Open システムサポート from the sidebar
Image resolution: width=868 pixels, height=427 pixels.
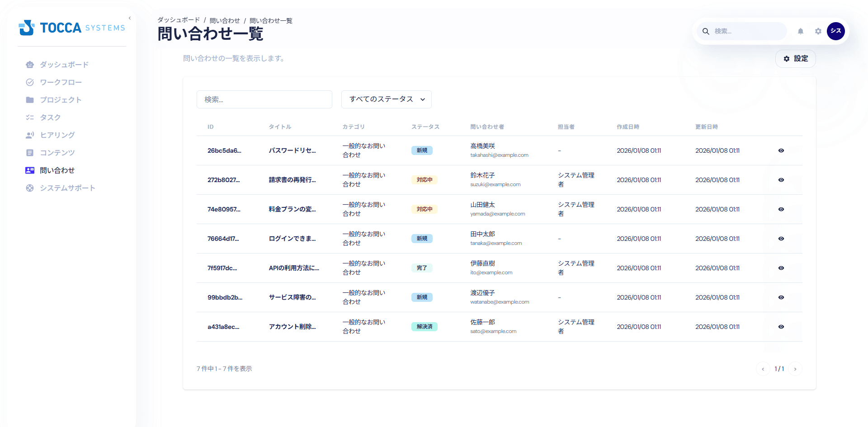[67, 188]
